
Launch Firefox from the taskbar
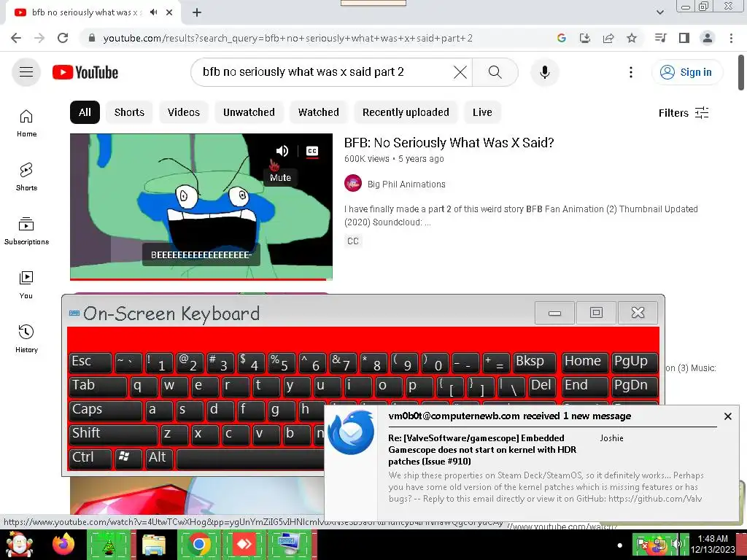[63, 544]
